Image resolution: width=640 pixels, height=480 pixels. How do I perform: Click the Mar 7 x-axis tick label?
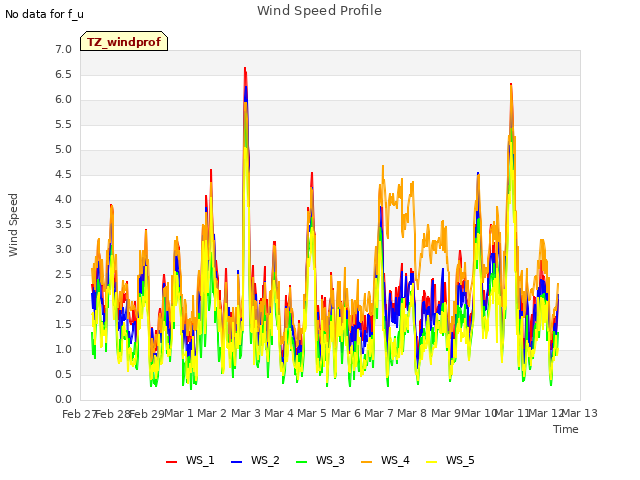379,413
